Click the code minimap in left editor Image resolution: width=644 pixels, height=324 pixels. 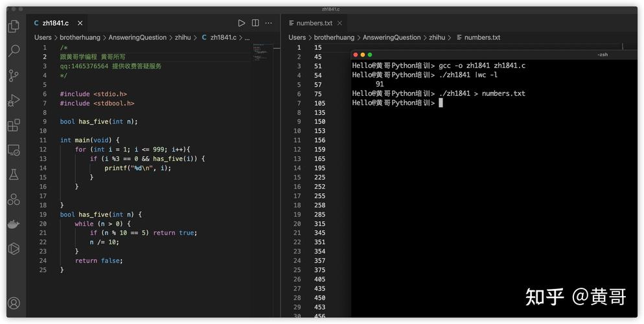point(261,52)
